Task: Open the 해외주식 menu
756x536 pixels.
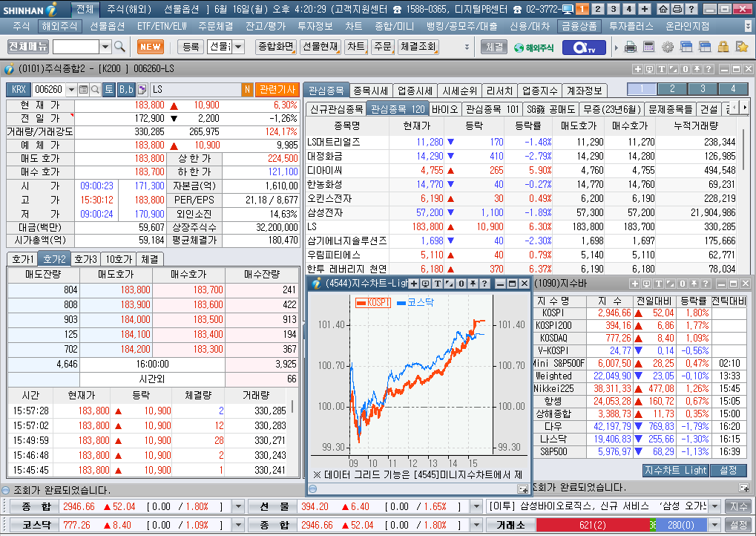Action: (59, 26)
